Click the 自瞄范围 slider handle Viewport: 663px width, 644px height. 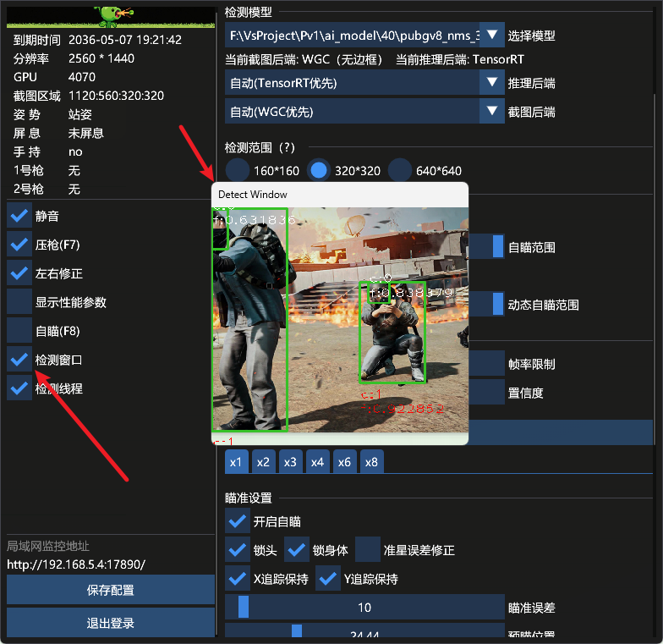(x=499, y=246)
